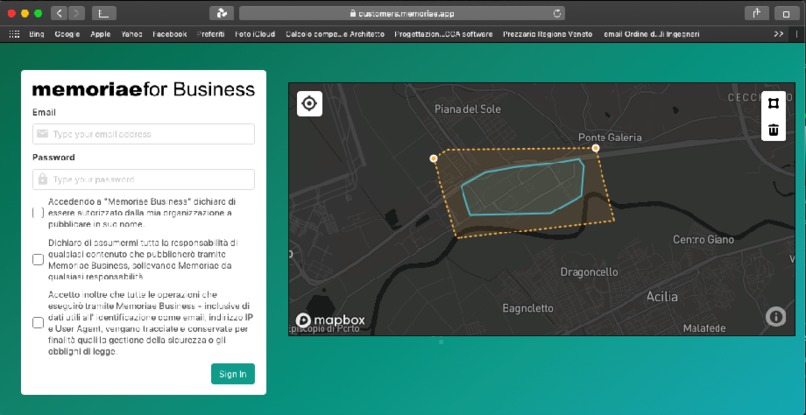Click the Centro Giano map label
This screenshot has width=806, height=415.
click(703, 239)
